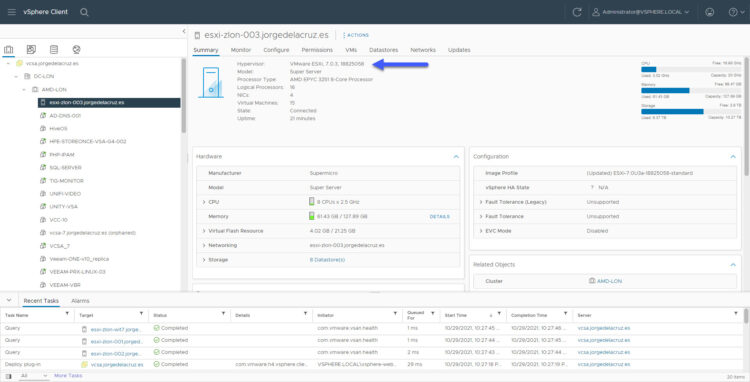Open the Networks tab
This screenshot has width=750, height=382.
(423, 50)
